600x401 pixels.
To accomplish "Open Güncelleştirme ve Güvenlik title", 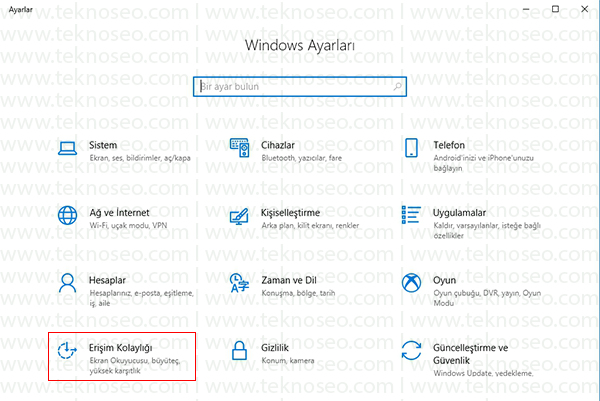I will click(x=470, y=354).
